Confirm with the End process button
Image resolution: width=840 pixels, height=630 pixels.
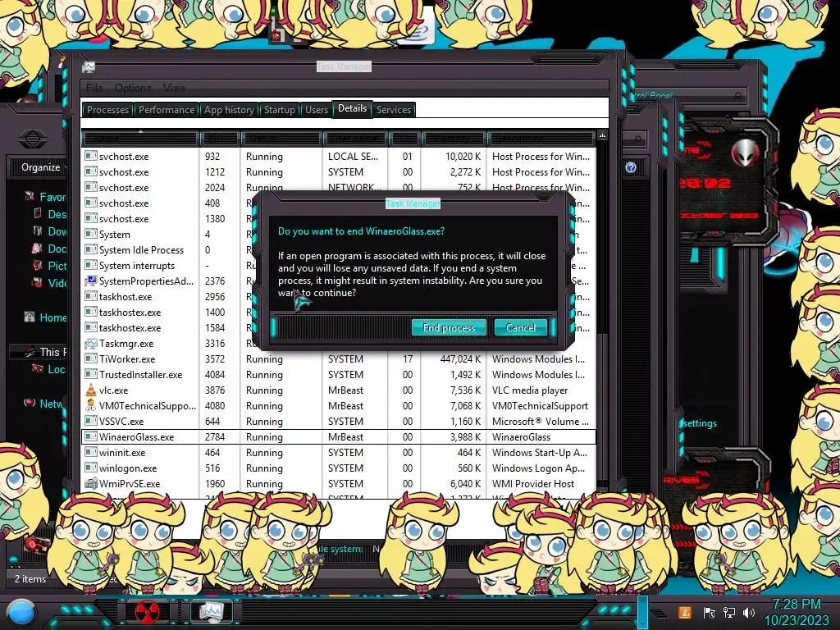click(x=449, y=327)
